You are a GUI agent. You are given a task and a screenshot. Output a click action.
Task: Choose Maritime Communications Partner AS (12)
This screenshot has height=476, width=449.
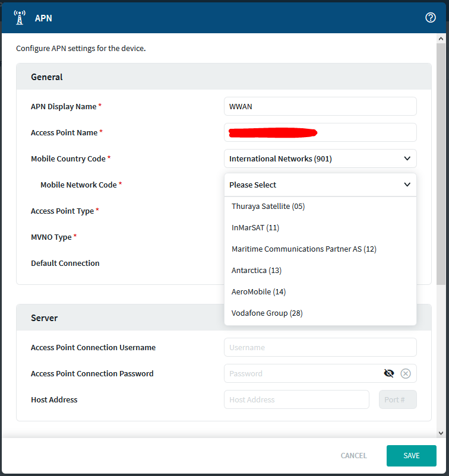click(303, 249)
